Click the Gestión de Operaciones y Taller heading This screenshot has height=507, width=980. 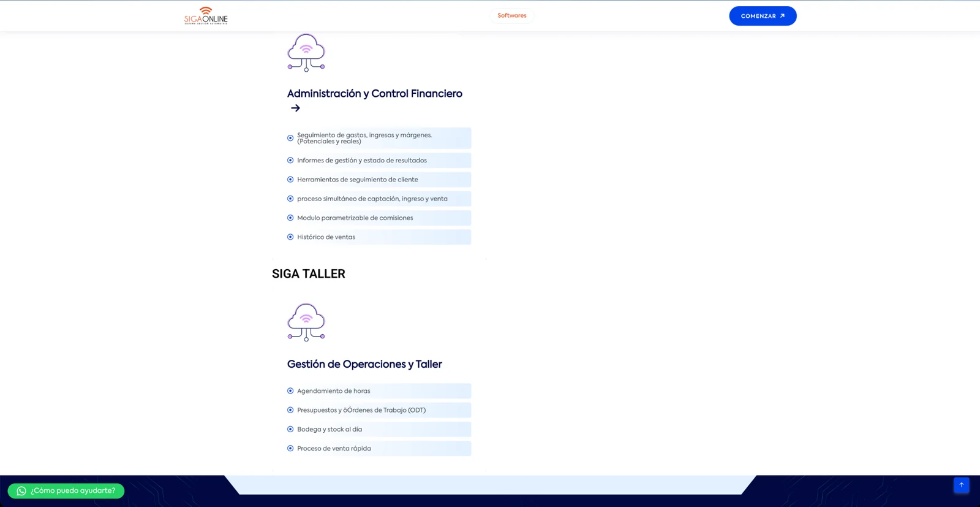coord(364,364)
